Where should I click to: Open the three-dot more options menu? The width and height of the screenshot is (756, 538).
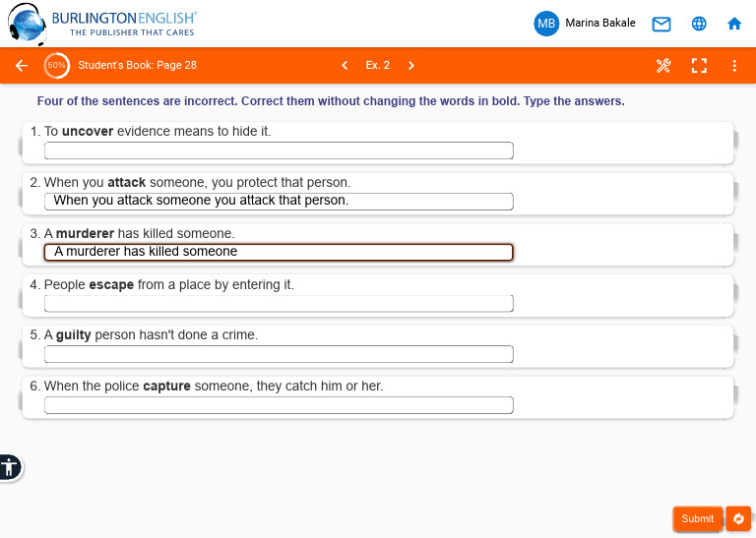[734, 66]
